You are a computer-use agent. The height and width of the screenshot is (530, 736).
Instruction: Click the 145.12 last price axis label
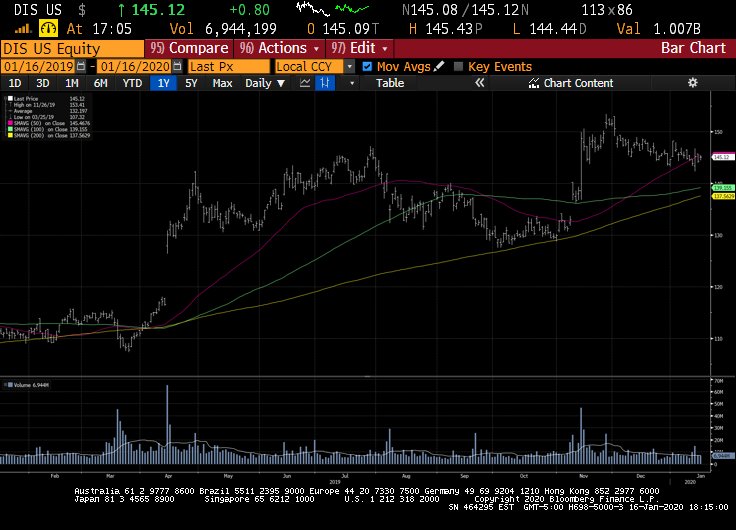(723, 157)
